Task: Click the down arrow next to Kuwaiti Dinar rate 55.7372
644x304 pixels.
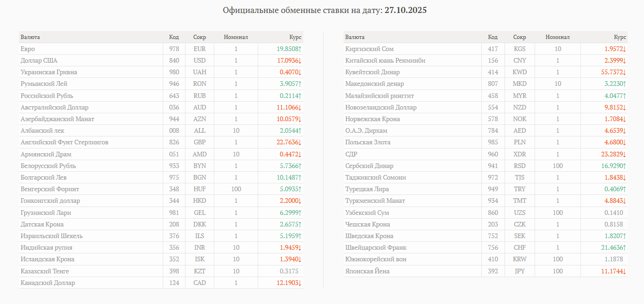Action: tap(625, 72)
